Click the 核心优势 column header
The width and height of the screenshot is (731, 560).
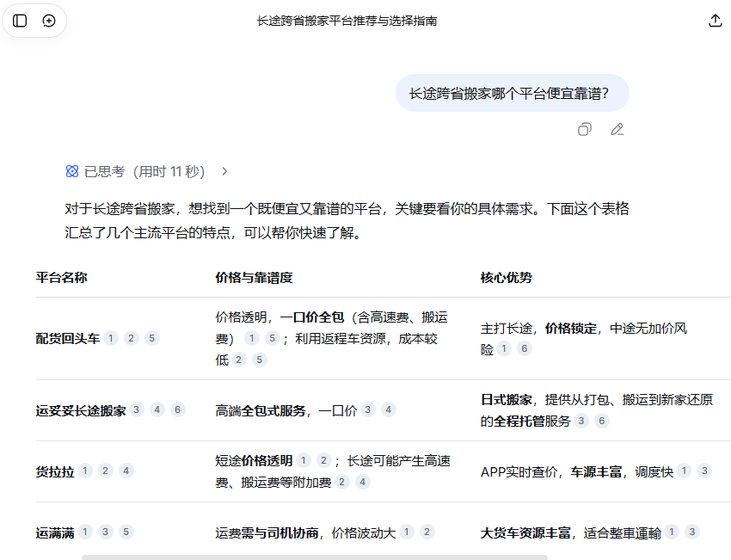[x=507, y=278]
